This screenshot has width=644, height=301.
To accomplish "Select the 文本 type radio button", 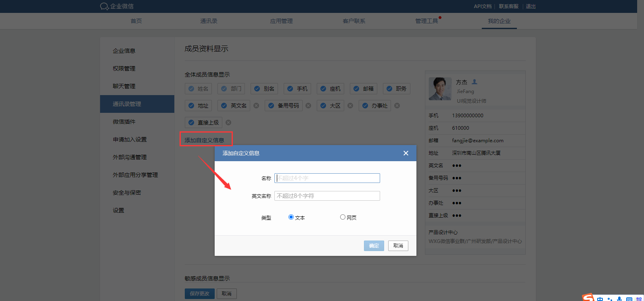I will (291, 217).
